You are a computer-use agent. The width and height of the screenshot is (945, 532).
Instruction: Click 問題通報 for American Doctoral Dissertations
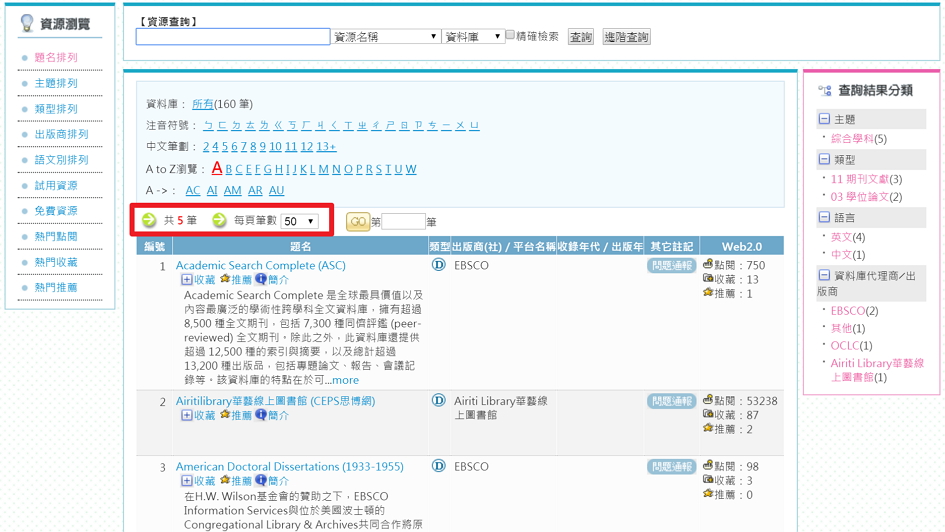point(672,466)
